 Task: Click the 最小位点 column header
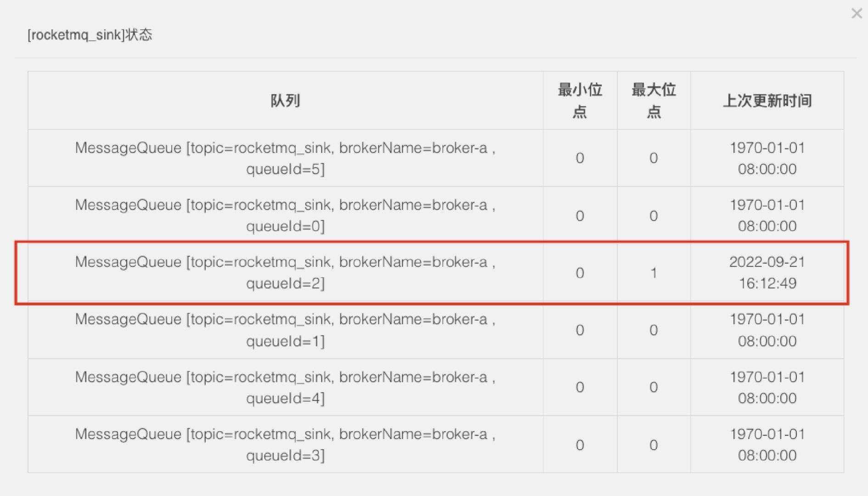[x=580, y=101]
